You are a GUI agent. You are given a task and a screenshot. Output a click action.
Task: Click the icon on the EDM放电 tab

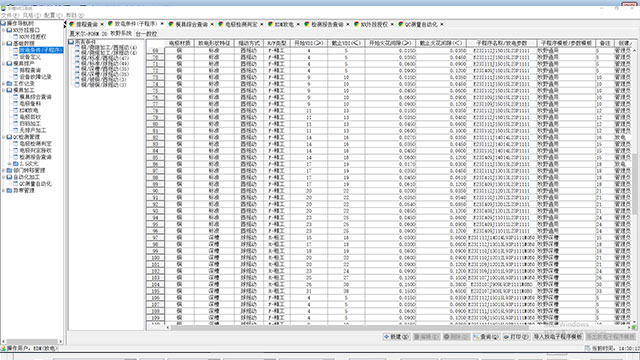(x=270, y=24)
